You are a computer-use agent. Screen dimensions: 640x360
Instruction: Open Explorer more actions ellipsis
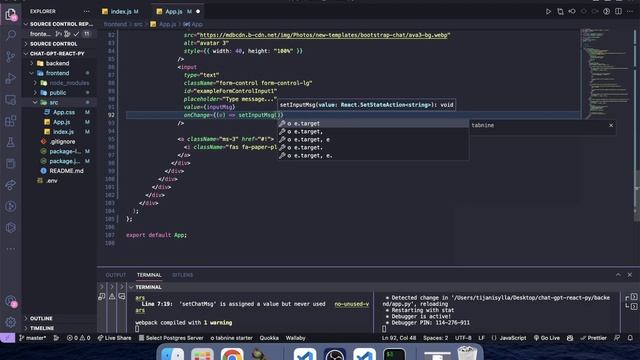(x=86, y=11)
